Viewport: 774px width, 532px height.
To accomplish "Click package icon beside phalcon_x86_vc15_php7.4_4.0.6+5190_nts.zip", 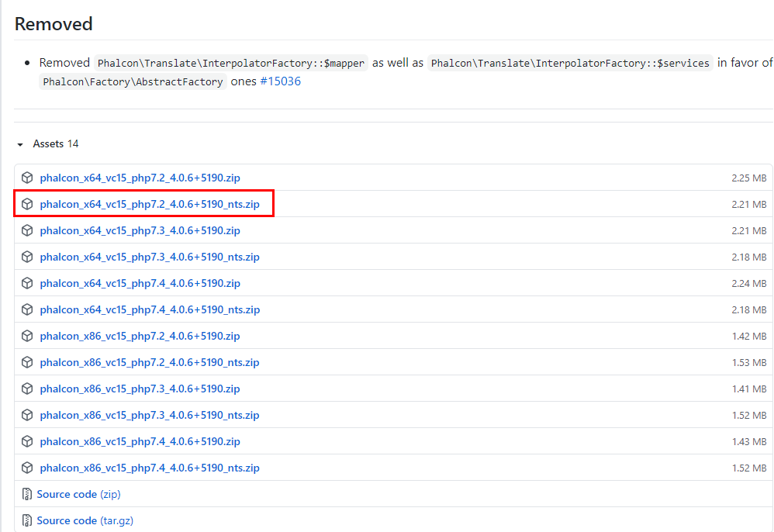I will click(27, 468).
